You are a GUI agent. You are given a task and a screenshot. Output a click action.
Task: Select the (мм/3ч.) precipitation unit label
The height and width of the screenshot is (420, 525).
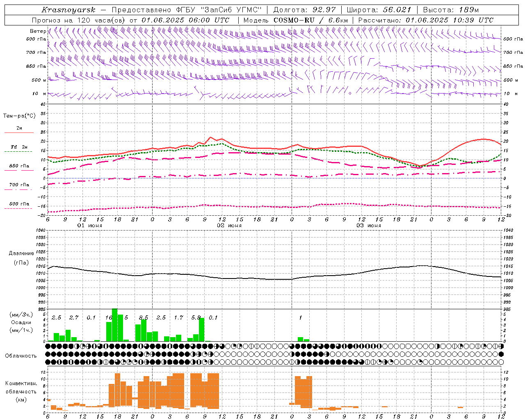pos(21,315)
